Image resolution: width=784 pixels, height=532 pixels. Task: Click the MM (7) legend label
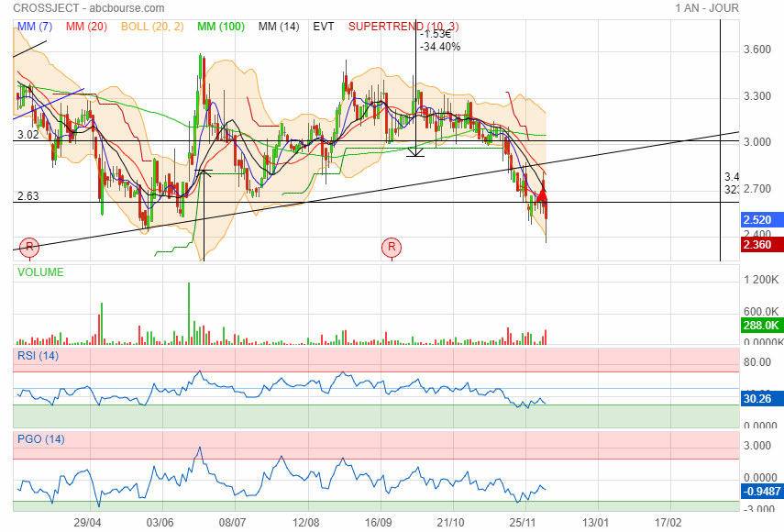(x=35, y=27)
